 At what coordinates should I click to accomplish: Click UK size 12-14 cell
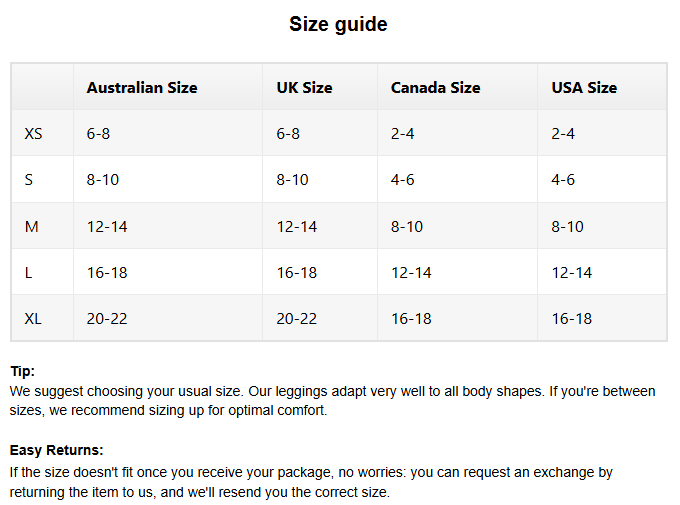296,227
